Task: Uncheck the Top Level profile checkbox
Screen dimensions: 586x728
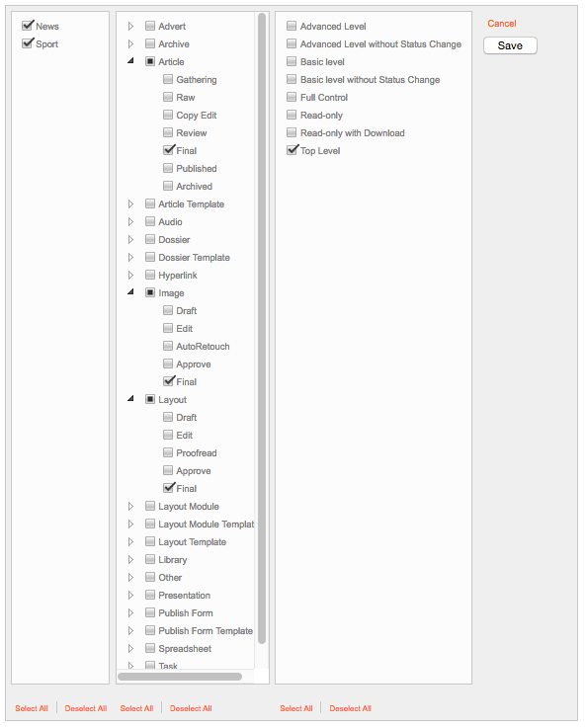Action: pos(293,150)
